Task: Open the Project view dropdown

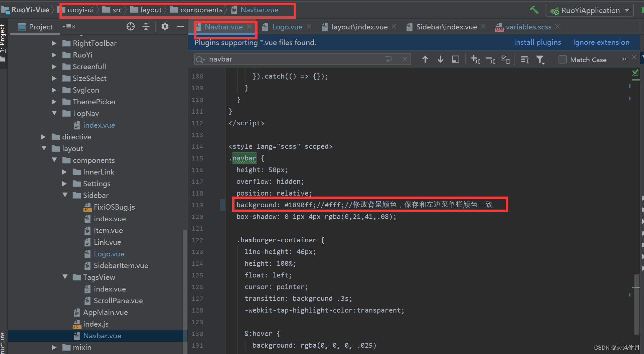Action: click(68, 26)
